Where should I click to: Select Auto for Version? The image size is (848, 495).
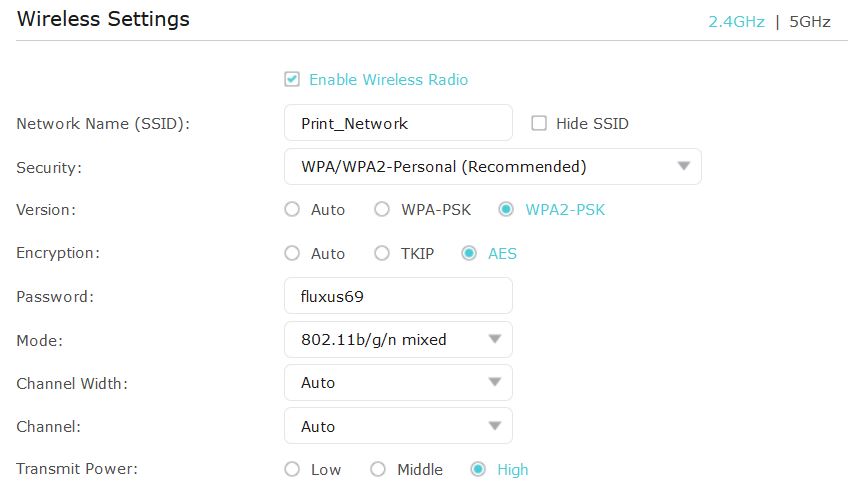point(292,209)
